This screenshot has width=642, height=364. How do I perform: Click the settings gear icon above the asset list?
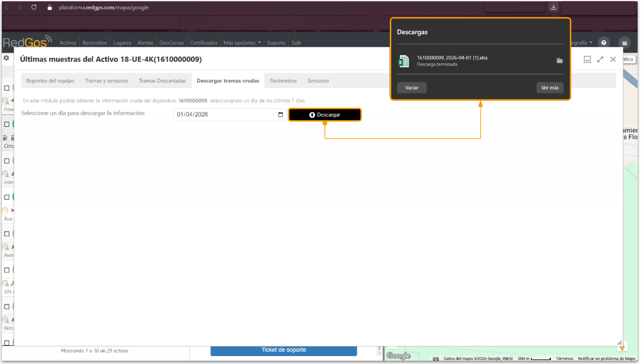[7, 58]
